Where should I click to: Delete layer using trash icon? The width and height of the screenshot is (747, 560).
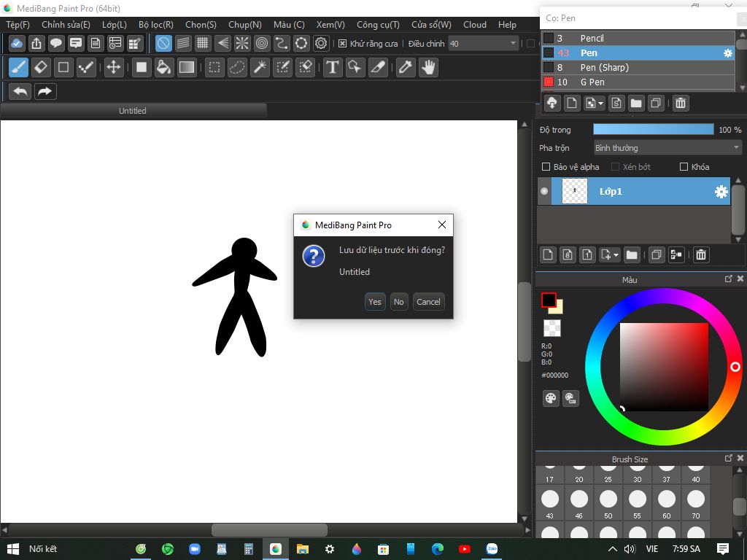click(700, 254)
